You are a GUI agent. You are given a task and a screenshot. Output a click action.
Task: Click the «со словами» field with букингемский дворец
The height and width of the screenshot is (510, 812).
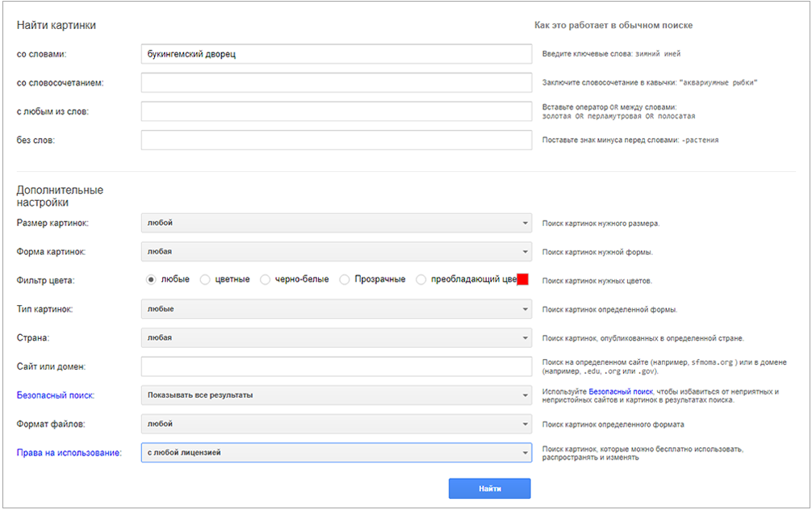coord(336,54)
